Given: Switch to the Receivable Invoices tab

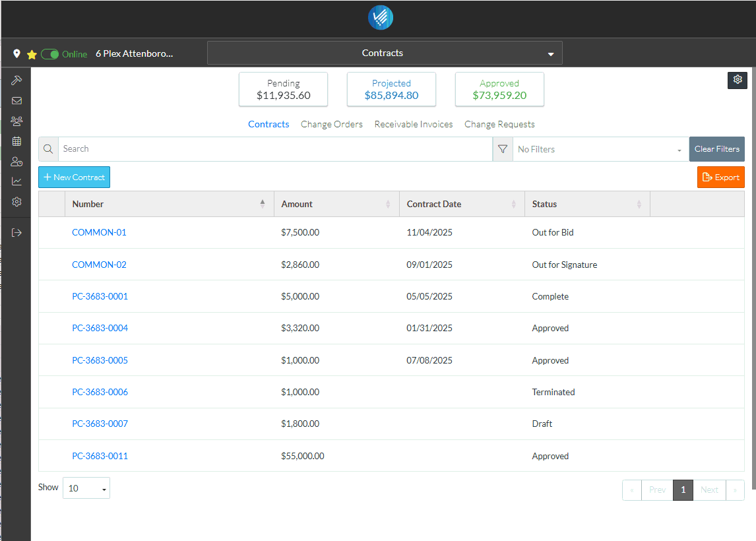Looking at the screenshot, I should (x=413, y=124).
